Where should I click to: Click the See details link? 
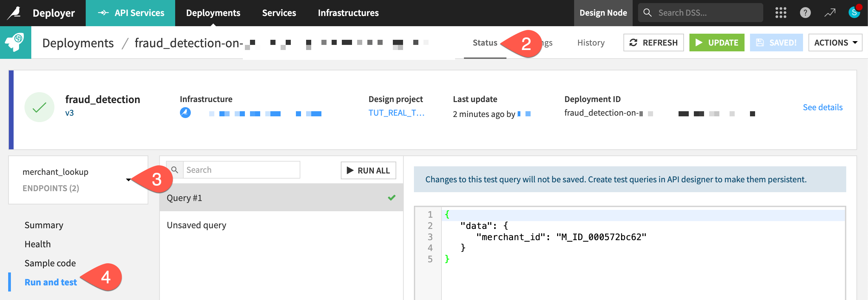tap(822, 107)
